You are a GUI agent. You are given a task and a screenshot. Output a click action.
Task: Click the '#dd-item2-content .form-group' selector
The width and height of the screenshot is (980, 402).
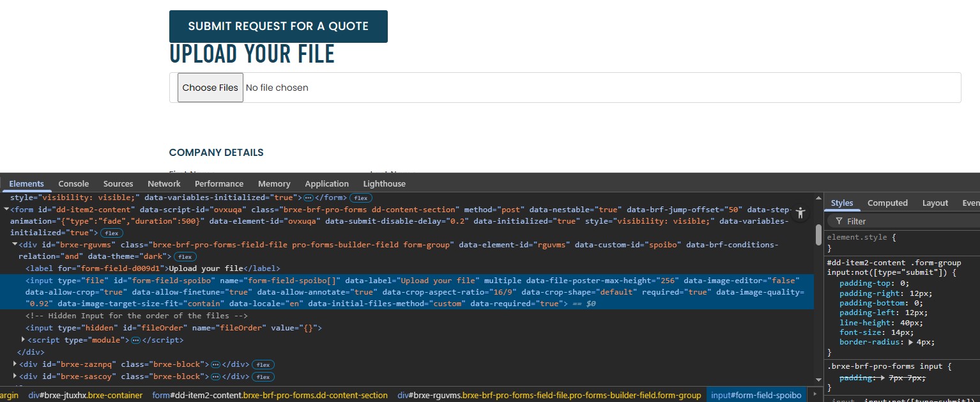894,263
